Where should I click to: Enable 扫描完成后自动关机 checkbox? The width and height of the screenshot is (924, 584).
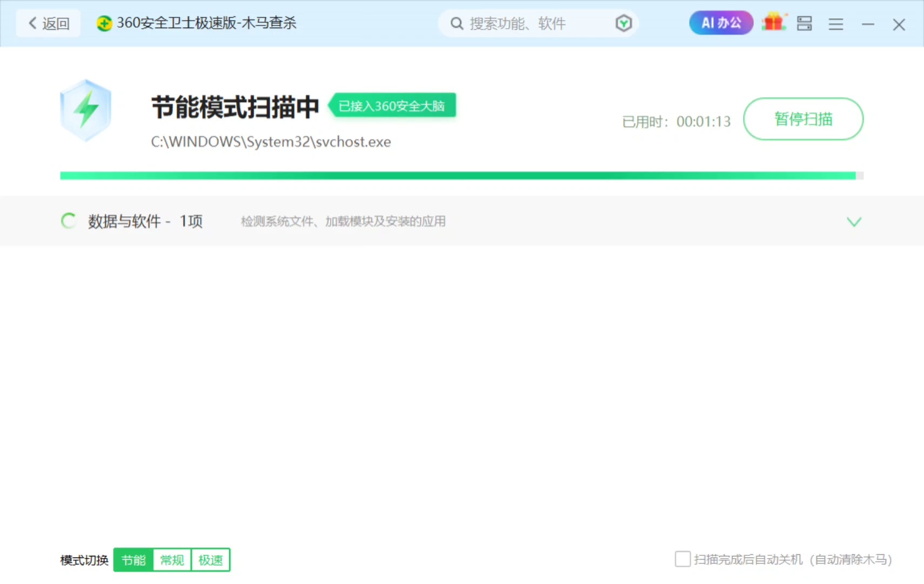(x=682, y=559)
